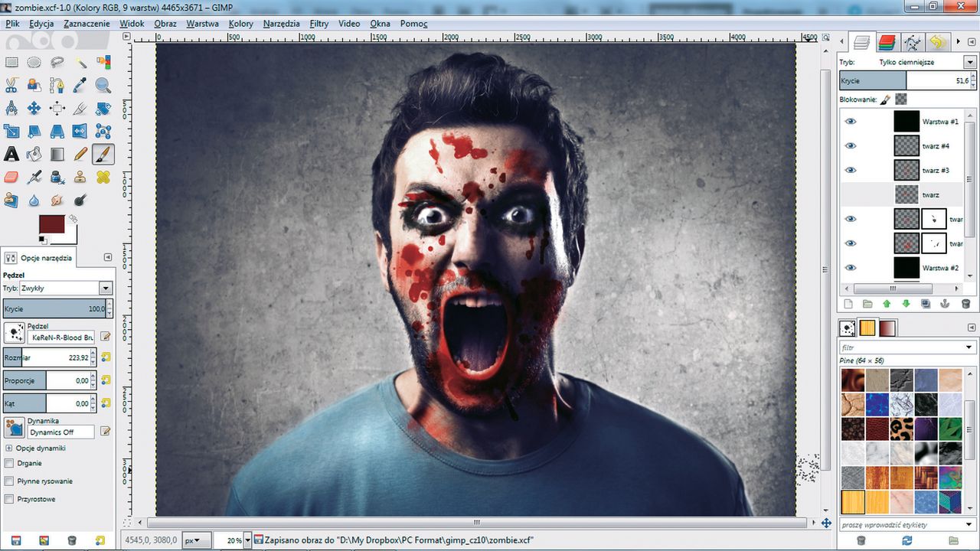Select the Color Picker eyedropper tool
This screenshot has height=551, width=980.
click(80, 86)
